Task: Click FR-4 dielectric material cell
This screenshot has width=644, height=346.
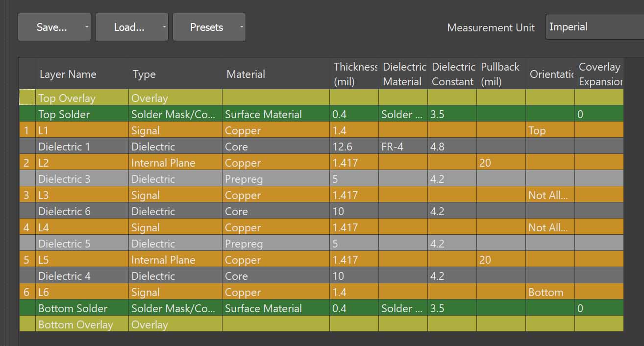Action: (392, 147)
